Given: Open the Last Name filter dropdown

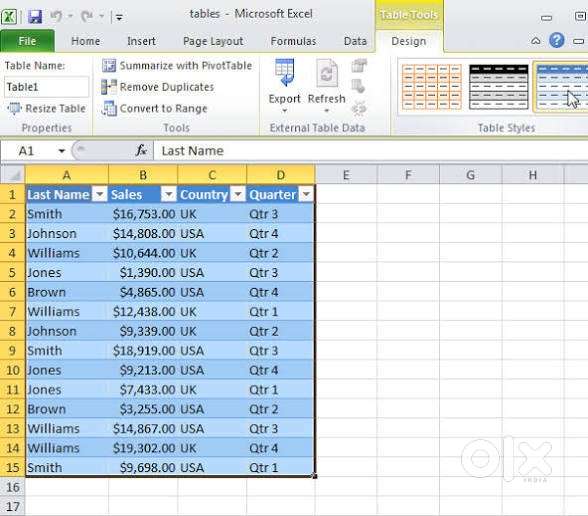Looking at the screenshot, I should click(100, 194).
